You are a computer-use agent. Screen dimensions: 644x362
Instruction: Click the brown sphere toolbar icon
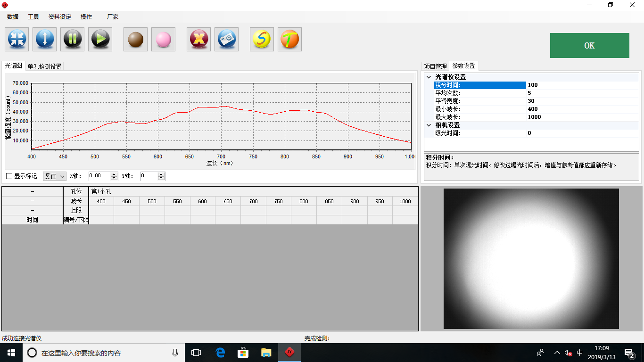click(x=136, y=39)
